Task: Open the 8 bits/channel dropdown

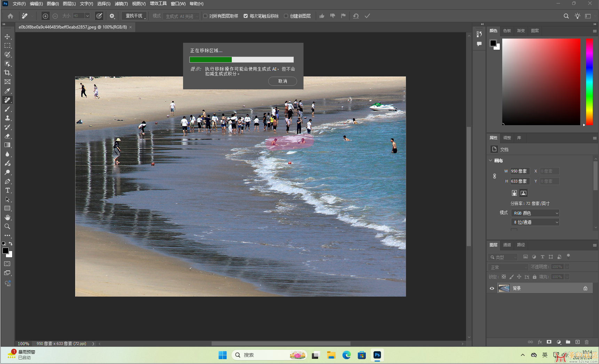Action: click(x=535, y=222)
